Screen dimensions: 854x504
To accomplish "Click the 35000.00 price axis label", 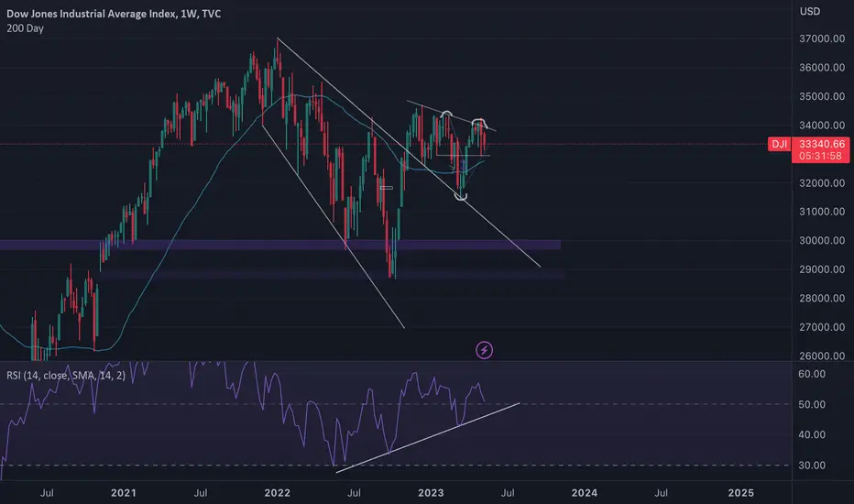I will 821,96.
